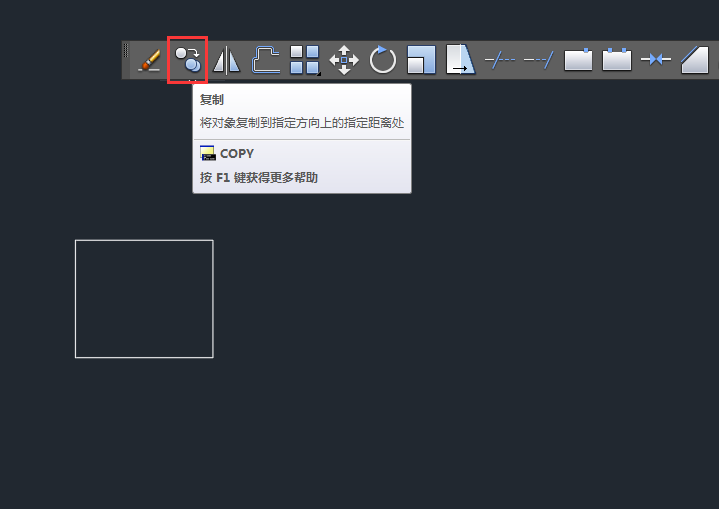Activate the Trim tool

(500, 60)
